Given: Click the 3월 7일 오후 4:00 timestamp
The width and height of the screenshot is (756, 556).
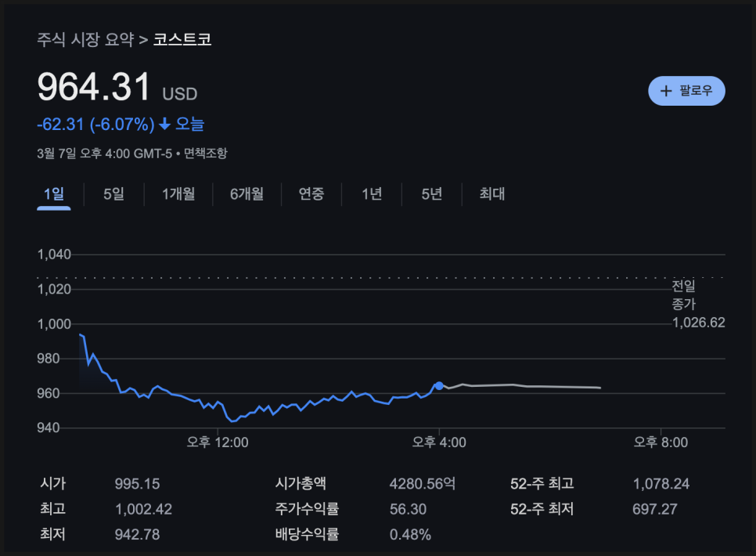Looking at the screenshot, I should pyautogui.click(x=105, y=153).
